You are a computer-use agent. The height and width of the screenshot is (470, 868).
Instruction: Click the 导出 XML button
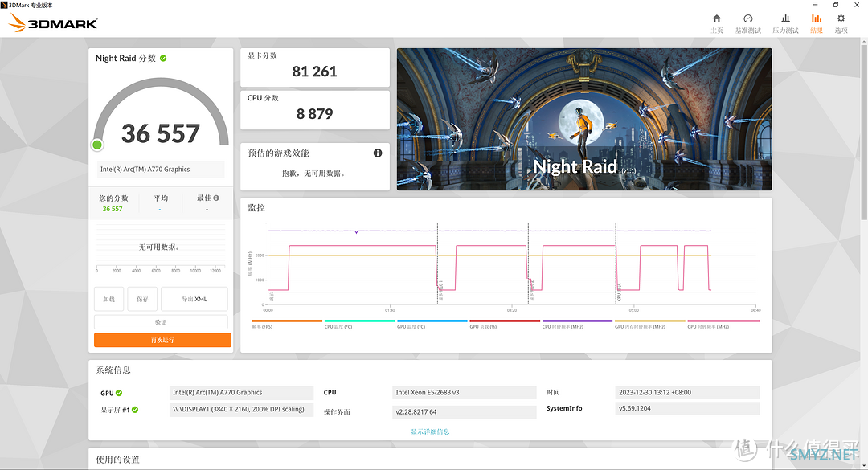coord(194,299)
